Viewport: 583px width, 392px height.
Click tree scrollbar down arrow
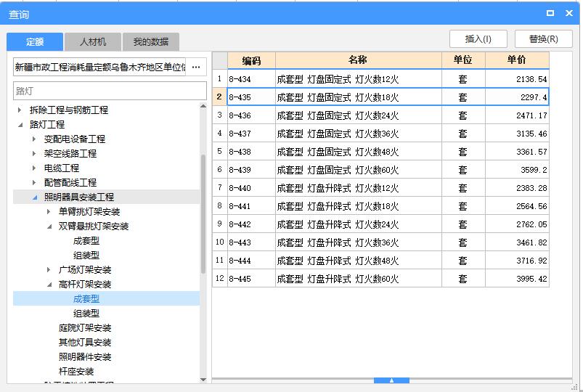[203, 380]
